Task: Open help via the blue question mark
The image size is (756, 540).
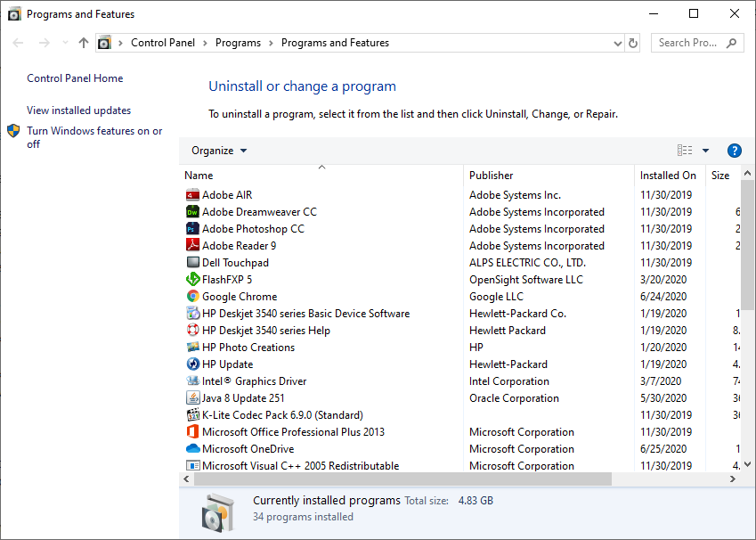Action: [734, 151]
